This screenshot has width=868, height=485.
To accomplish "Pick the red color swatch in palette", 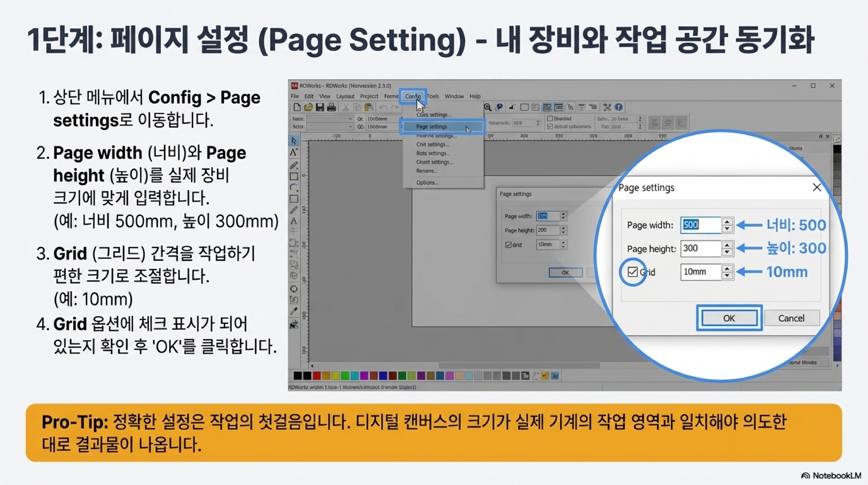I will (x=316, y=376).
